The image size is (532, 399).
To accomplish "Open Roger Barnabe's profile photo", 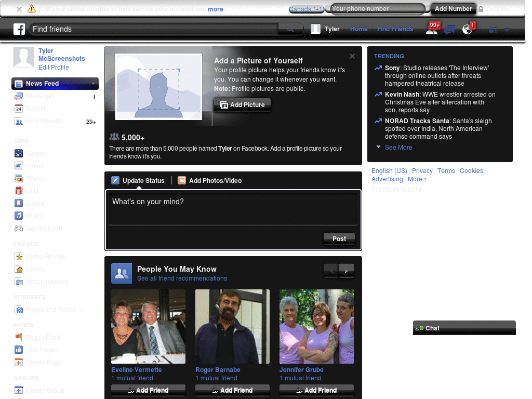I will point(232,326).
